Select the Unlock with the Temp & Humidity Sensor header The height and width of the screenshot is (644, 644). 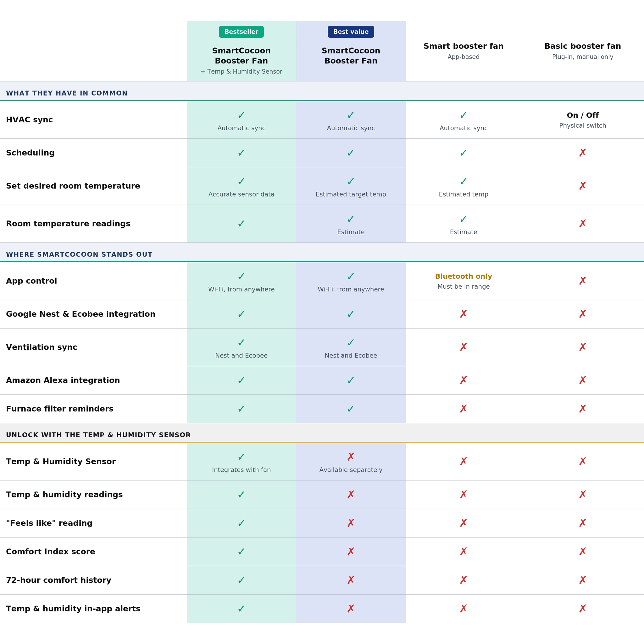322,433
